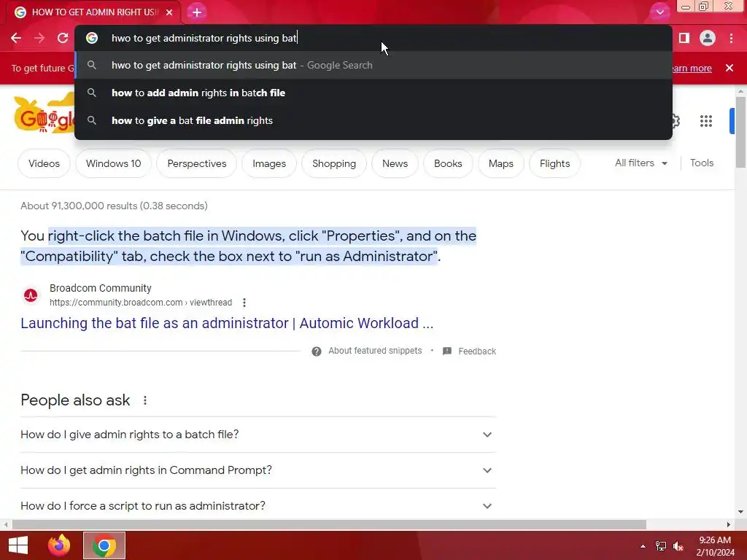This screenshot has width=747, height=560.
Task: Toggle the browser side panel icon
Action: click(684, 38)
